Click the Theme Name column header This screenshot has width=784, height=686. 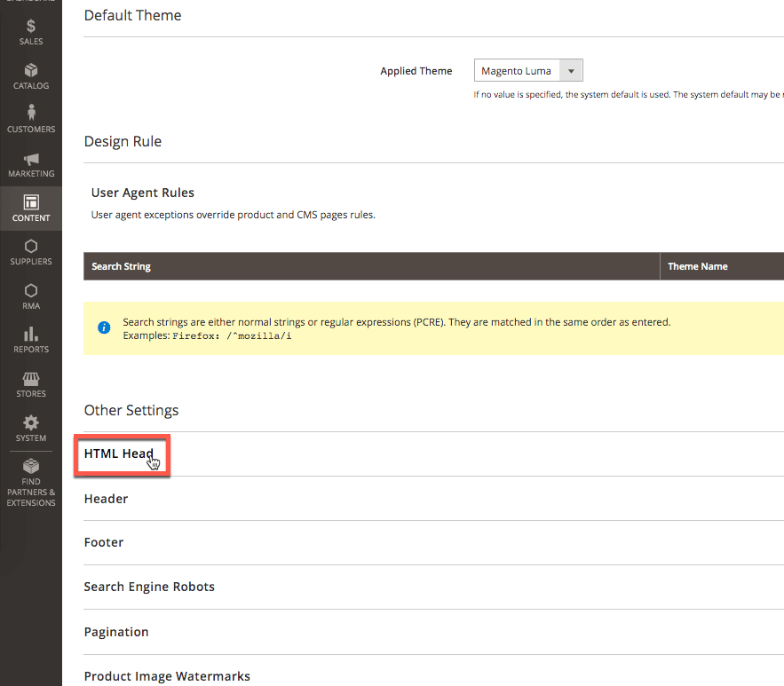point(698,266)
